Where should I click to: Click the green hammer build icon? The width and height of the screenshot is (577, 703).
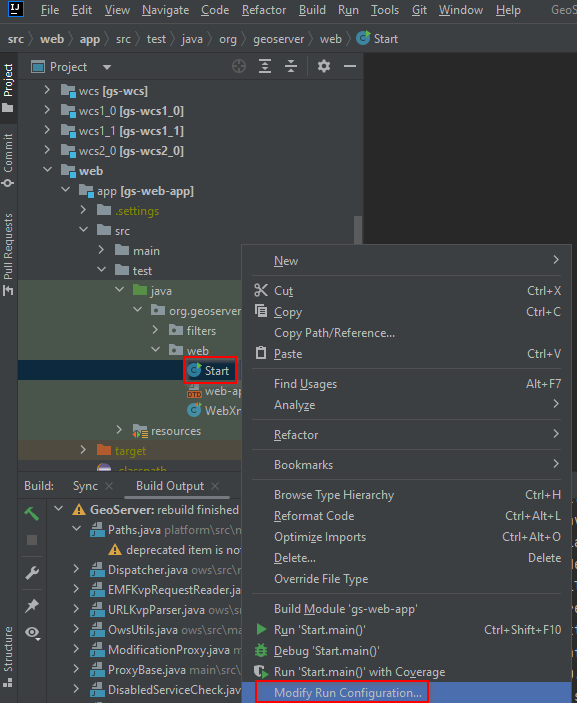click(31, 514)
